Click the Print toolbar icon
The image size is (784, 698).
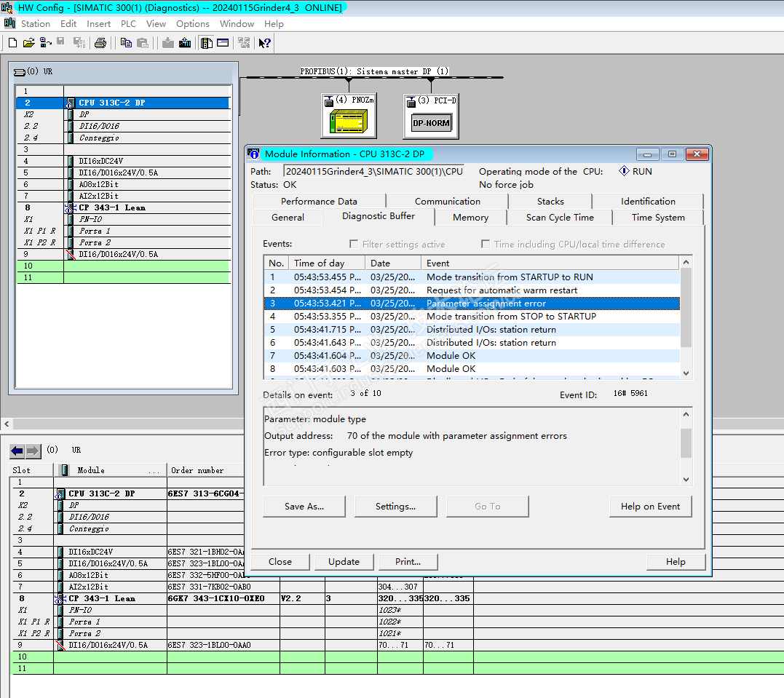tap(100, 43)
